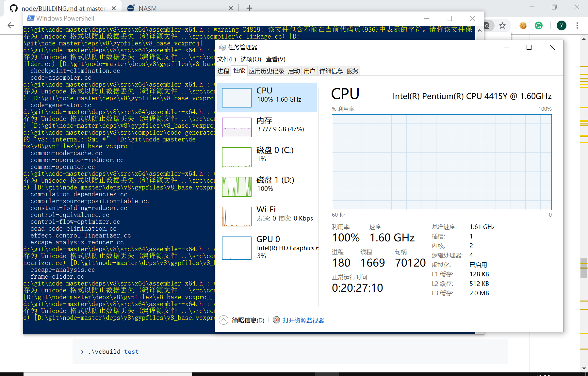Viewport: 588px width, 376px height.
Task: Open the 磁盘 0 (C:) disk panel
Action: point(267,157)
